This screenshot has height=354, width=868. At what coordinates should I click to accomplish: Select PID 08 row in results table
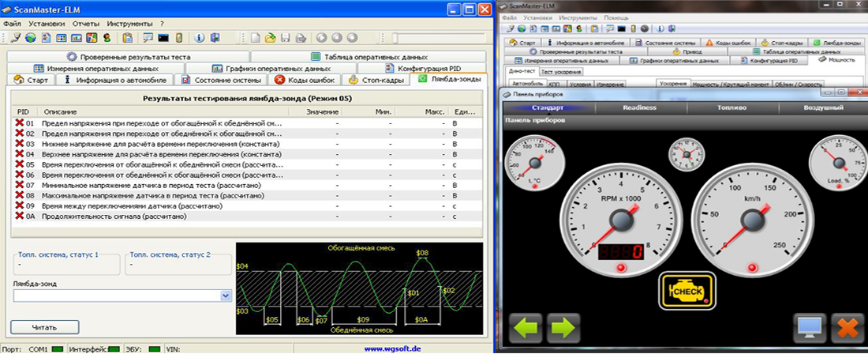247,195
